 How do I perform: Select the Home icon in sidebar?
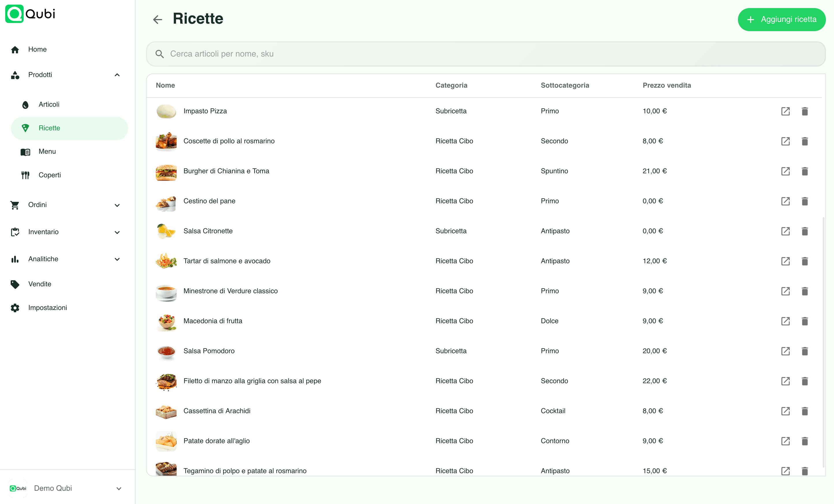15,49
